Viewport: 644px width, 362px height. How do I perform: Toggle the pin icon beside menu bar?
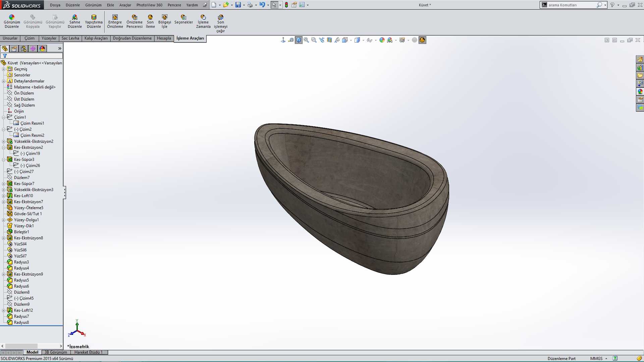(205, 5)
